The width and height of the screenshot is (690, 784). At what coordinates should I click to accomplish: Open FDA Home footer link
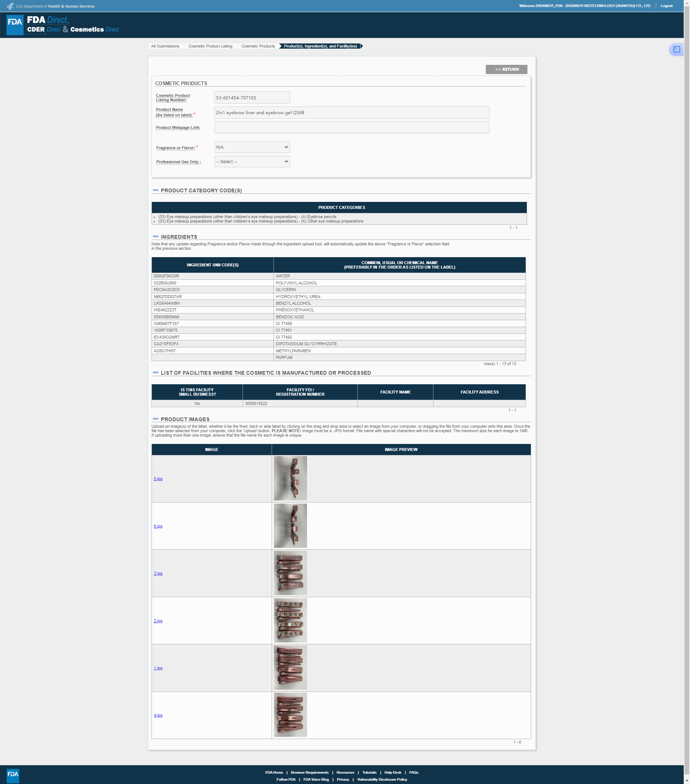point(274,773)
